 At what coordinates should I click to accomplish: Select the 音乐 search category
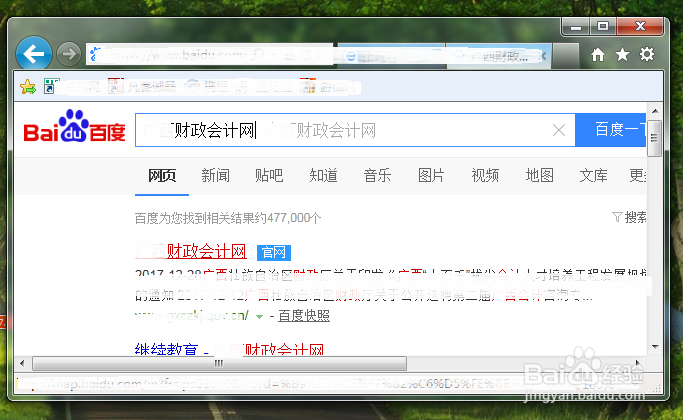coord(378,176)
